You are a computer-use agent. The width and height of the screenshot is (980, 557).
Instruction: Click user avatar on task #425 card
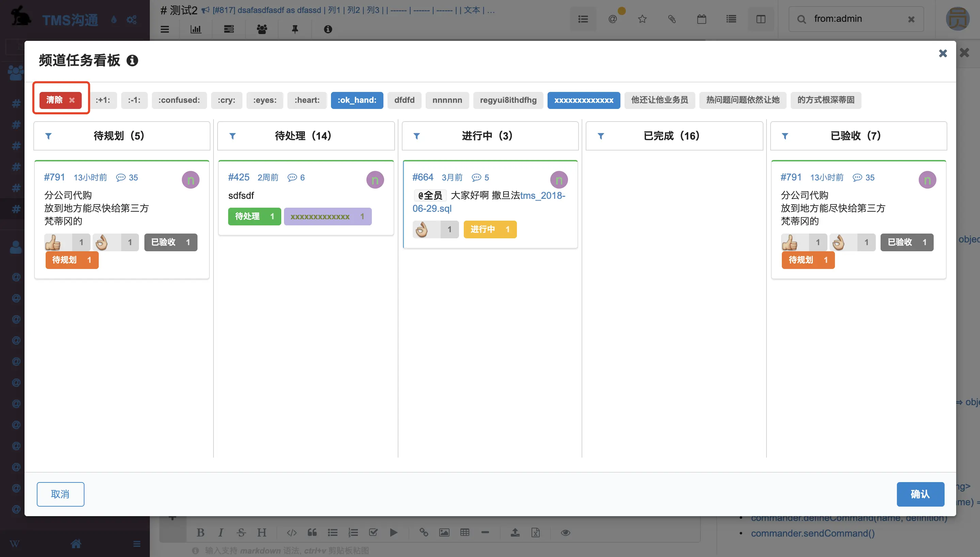point(375,180)
